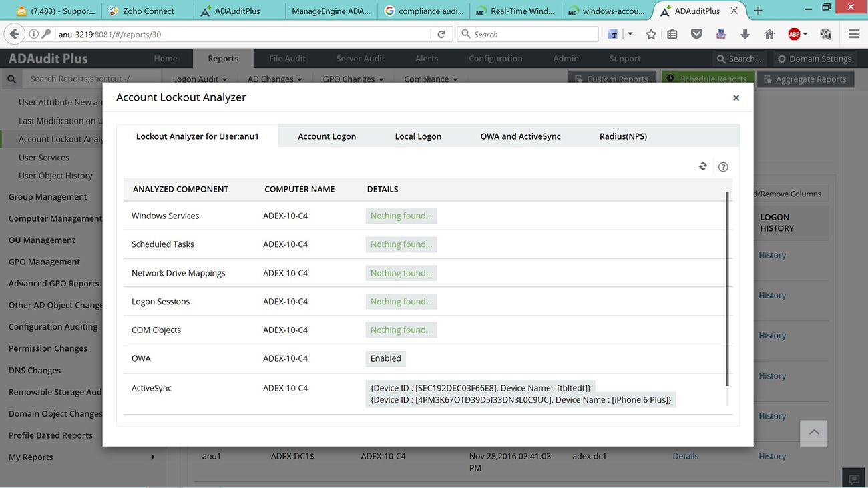Click the scroll-to-top arrow button
This screenshot has height=488, width=868.
(813, 433)
